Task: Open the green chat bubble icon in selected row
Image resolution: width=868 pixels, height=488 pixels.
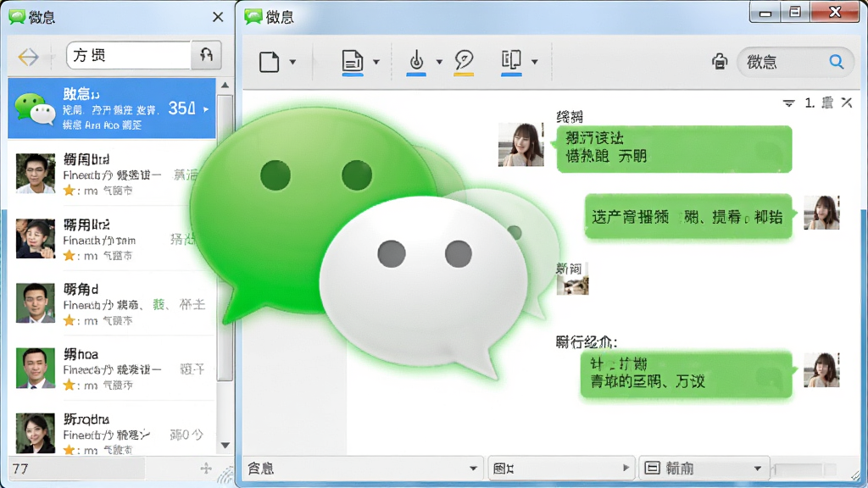Action: pyautogui.click(x=35, y=109)
